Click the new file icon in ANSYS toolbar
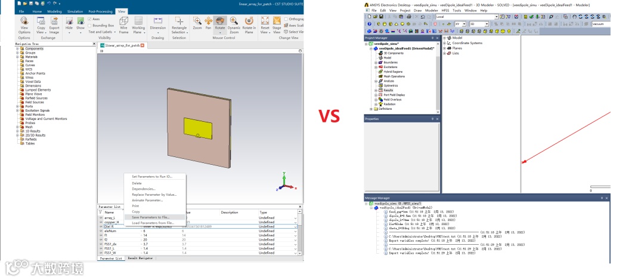Viewport: 644px width, 280px height. click(x=370, y=17)
